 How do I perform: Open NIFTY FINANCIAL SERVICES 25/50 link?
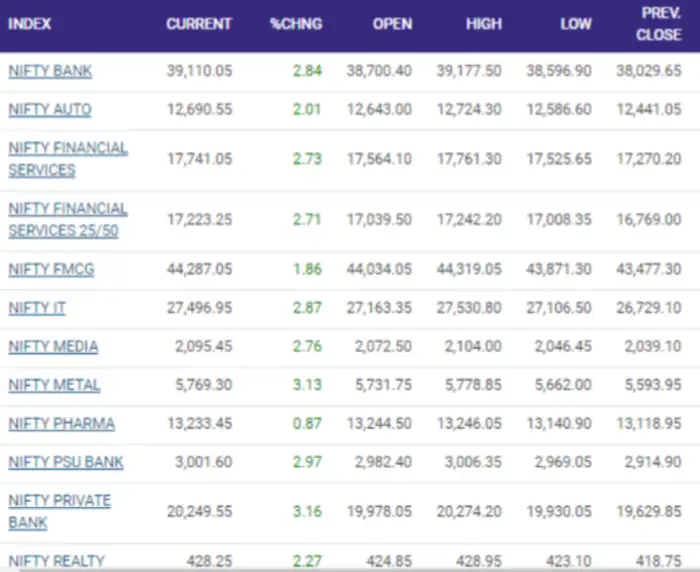pyautogui.click(x=68, y=220)
